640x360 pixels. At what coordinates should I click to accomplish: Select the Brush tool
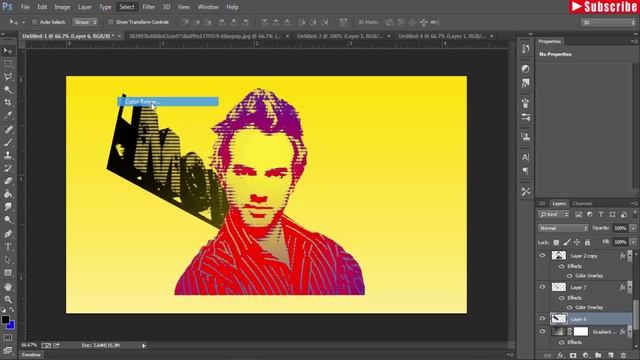click(x=8, y=142)
